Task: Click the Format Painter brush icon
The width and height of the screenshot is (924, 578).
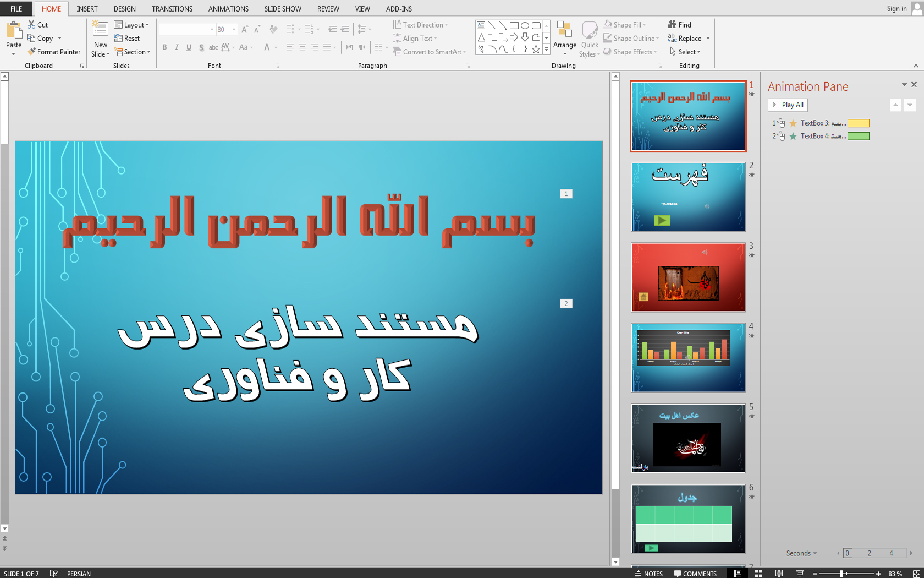Action: pyautogui.click(x=32, y=52)
